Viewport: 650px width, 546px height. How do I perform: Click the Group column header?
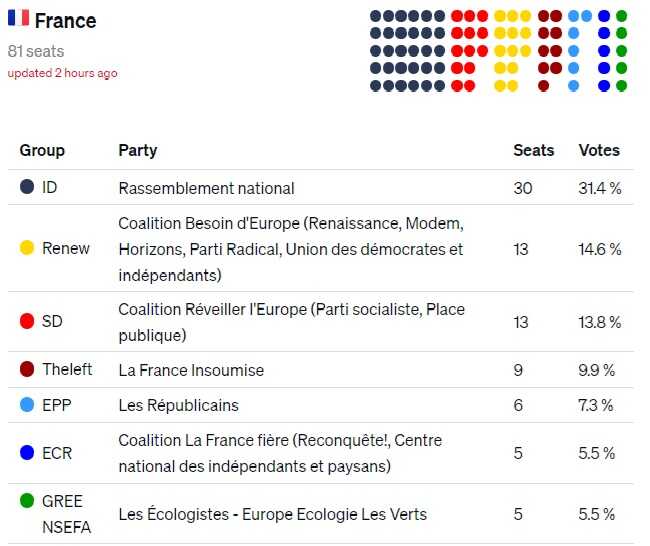pos(42,150)
